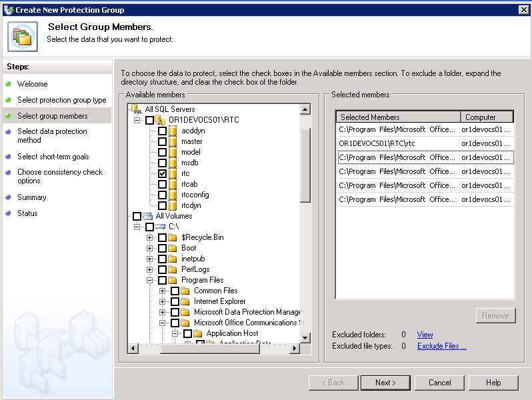
Task: Click the Help button
Action: click(493, 383)
